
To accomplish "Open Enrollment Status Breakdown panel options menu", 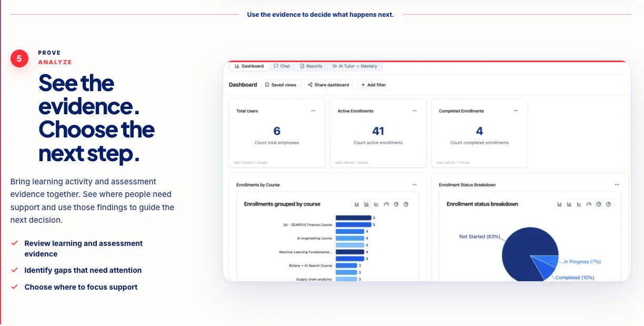I will click(617, 185).
